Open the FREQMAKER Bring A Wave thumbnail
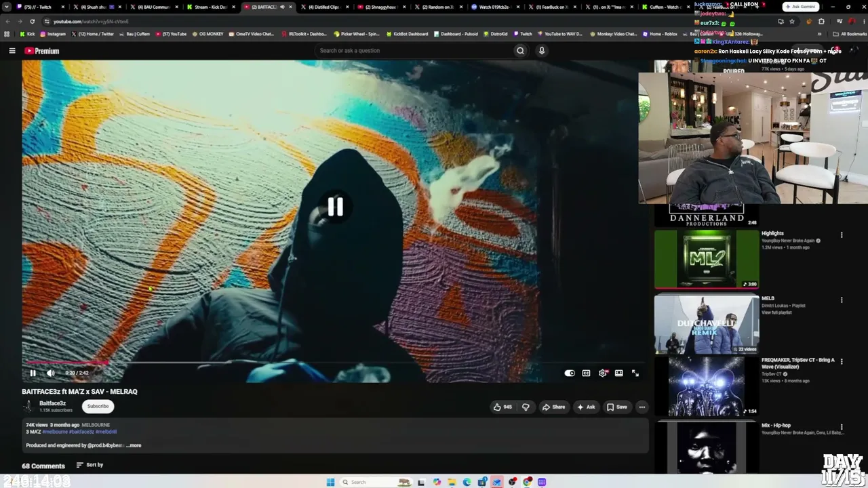Screen dimensions: 868x488 pyautogui.click(x=707, y=386)
